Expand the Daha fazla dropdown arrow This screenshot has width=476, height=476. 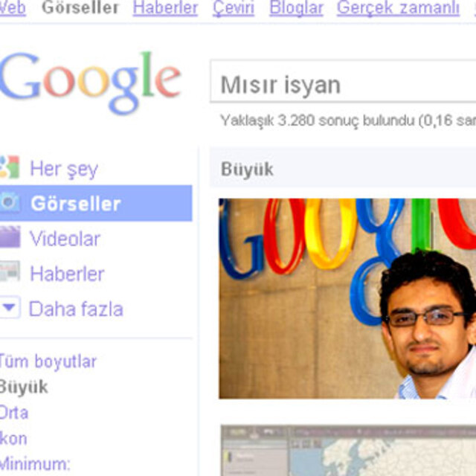[x=10, y=307]
